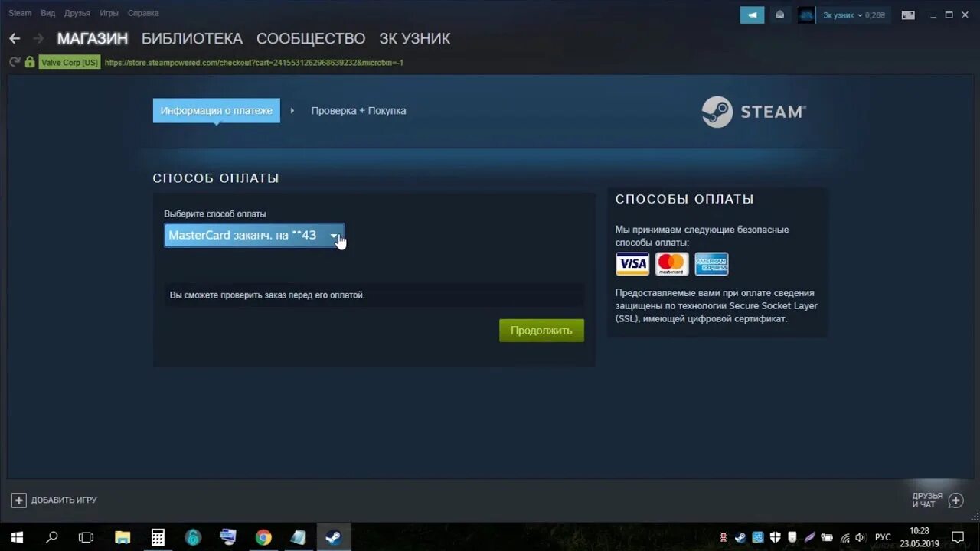Image resolution: width=980 pixels, height=551 pixels.
Task: Open the ЗК УЗНИК profile tab
Action: click(414, 38)
